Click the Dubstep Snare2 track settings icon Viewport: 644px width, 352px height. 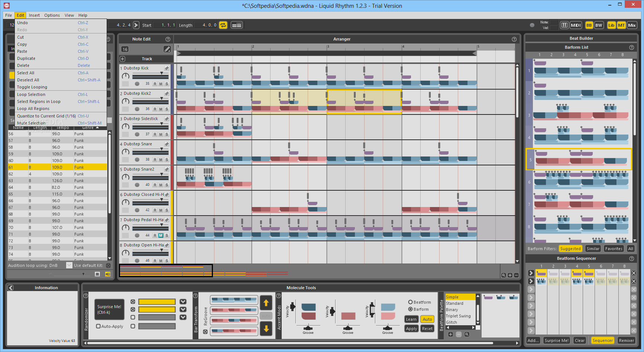tap(167, 169)
